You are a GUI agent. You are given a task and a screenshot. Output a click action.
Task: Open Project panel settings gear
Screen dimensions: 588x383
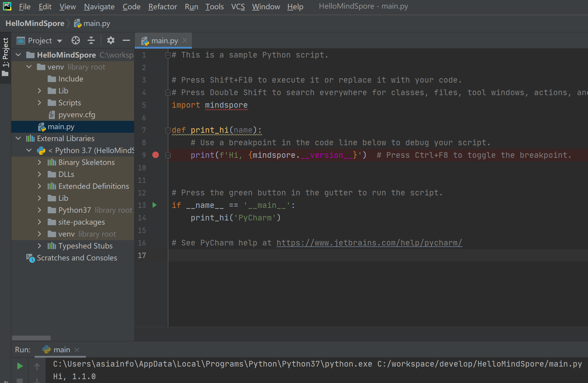pos(111,40)
